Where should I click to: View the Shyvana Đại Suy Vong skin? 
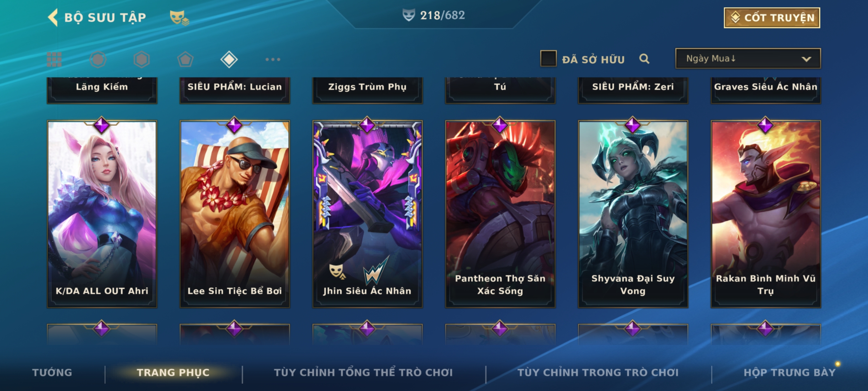pyautogui.click(x=633, y=214)
